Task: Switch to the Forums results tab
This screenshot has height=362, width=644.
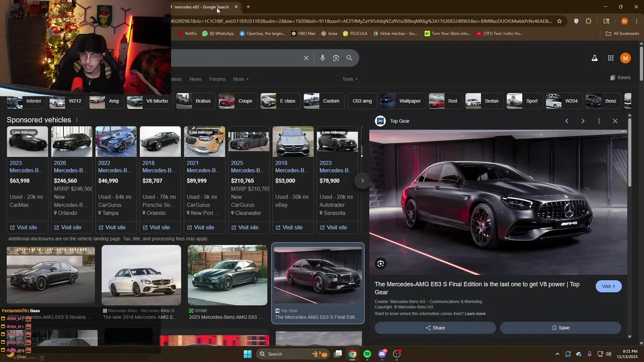Action: (x=217, y=79)
